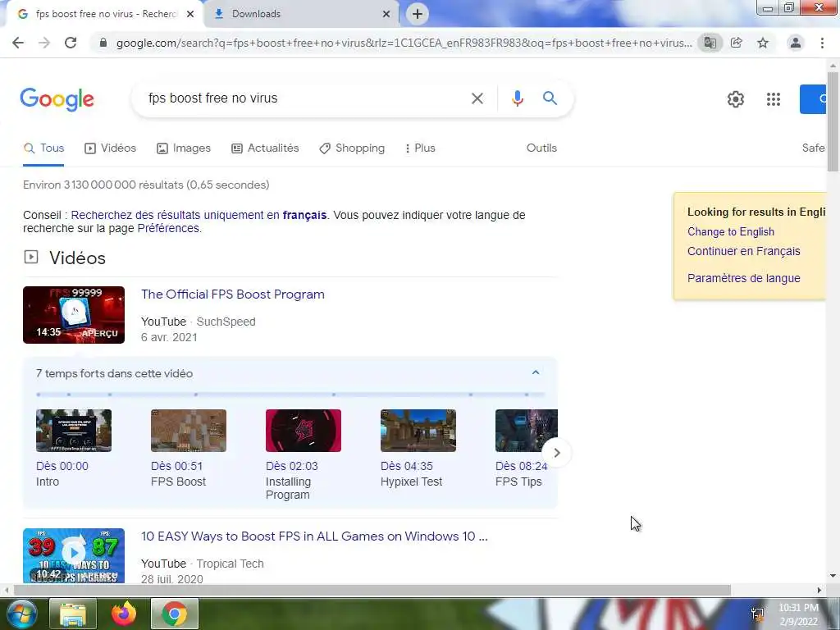Click Dès 02:03 timestamp link

tap(292, 467)
